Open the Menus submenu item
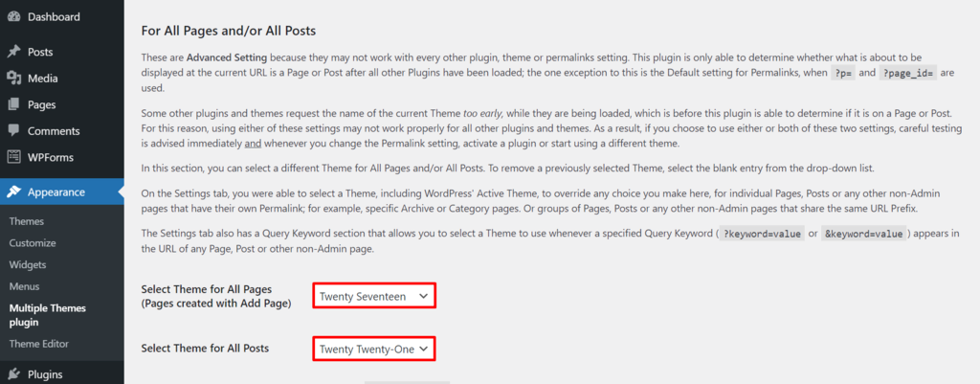 click(x=24, y=286)
